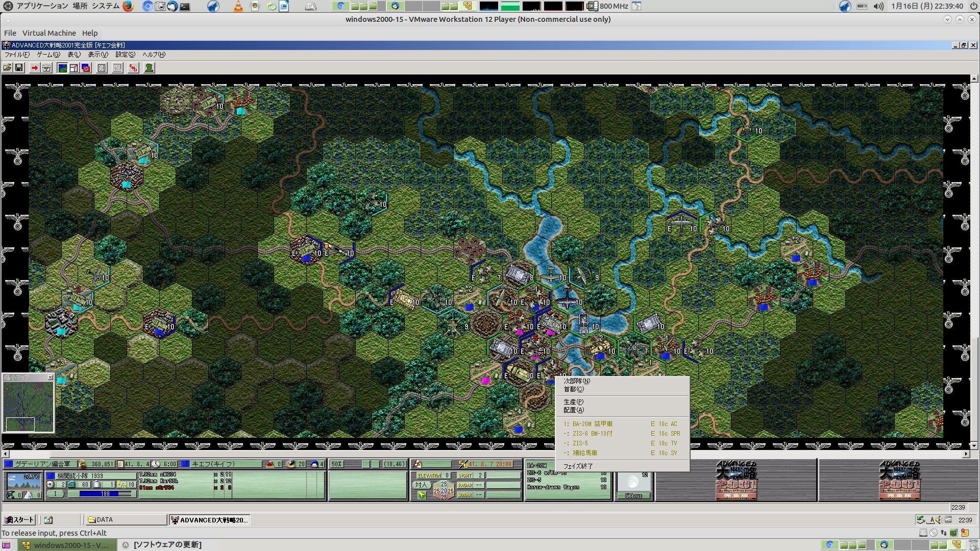
Task: Click the 対人 button in the status panel
Action: (x=421, y=485)
